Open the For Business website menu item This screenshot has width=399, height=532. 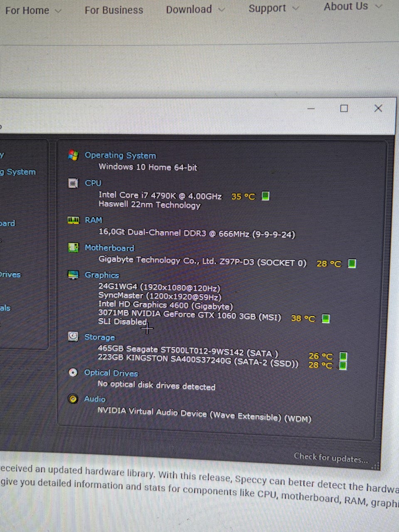point(113,10)
